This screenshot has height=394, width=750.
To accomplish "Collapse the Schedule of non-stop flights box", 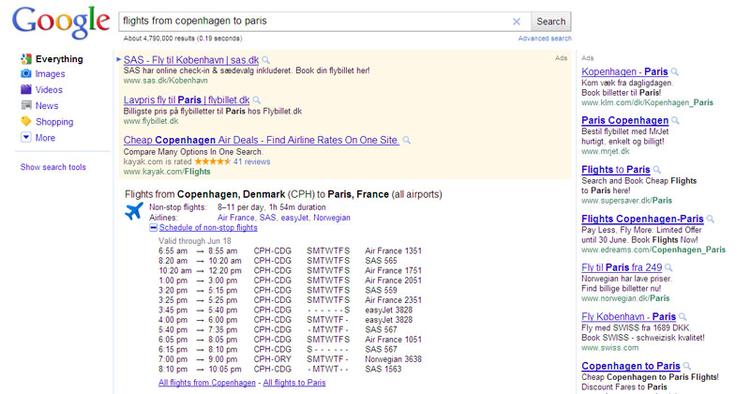I will pos(154,228).
